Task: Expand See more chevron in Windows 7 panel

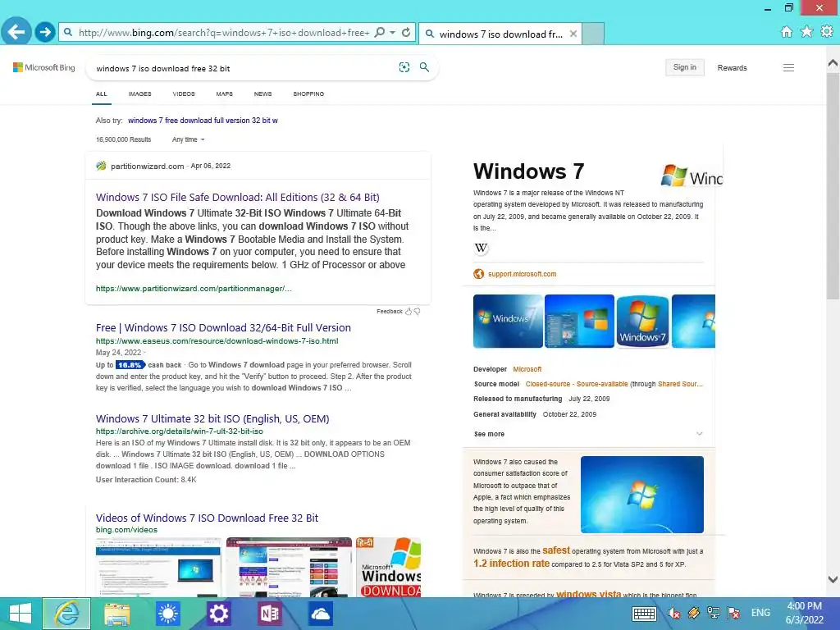Action: (x=699, y=434)
